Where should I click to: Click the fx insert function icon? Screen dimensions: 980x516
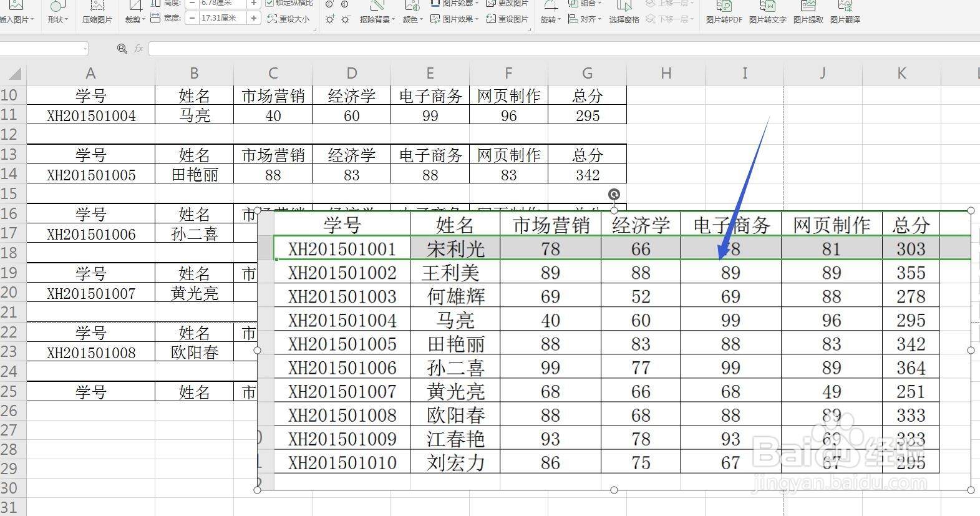coord(138,49)
